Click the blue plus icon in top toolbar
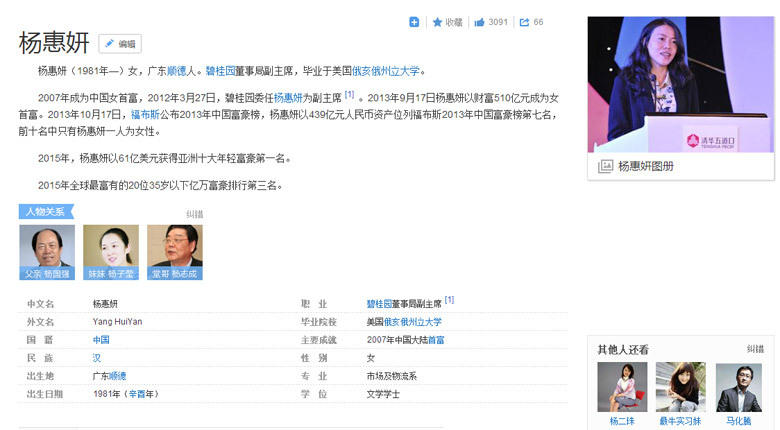Viewport: 780px width, 430px height. 414,22
